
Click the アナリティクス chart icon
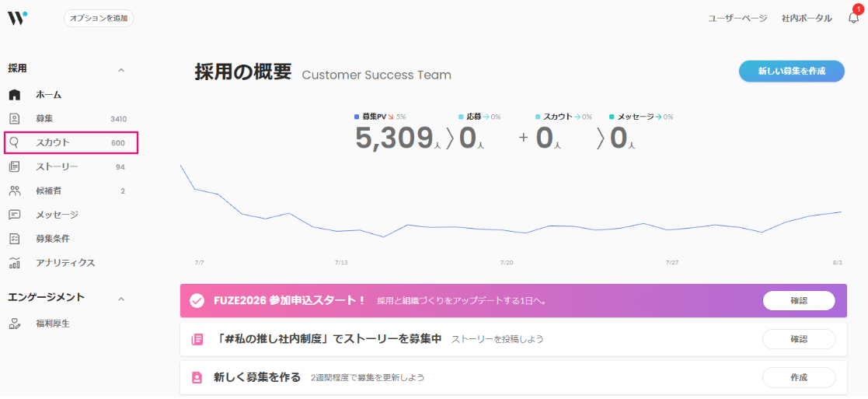coord(15,263)
